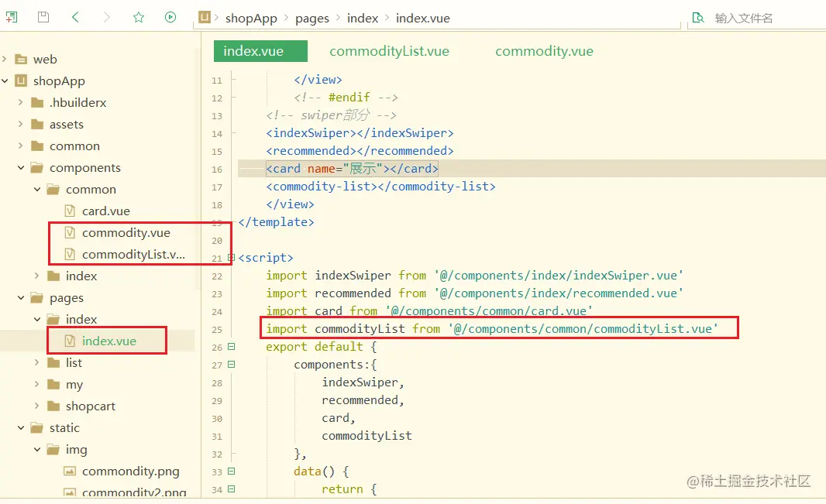Click the commondity.png image file icon

coord(70,471)
